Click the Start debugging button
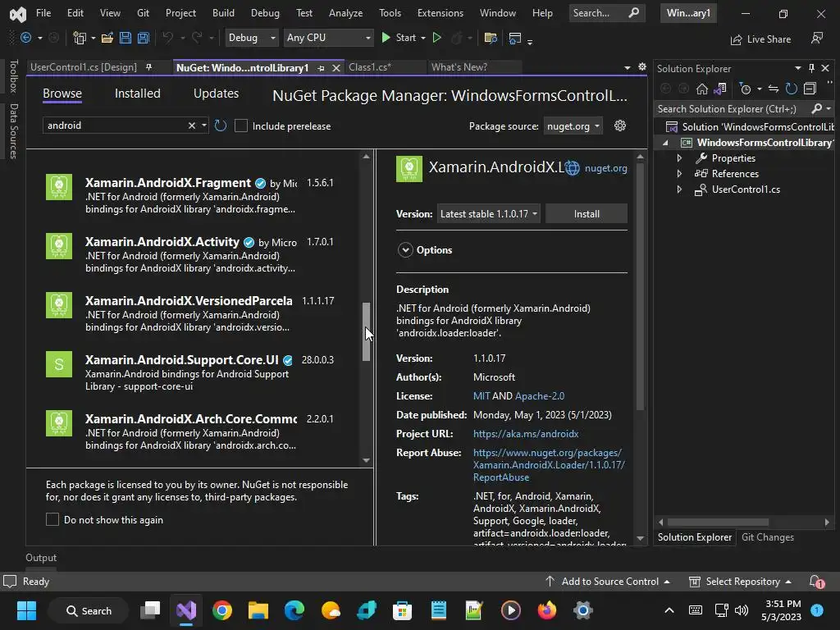This screenshot has height=630, width=840. (399, 38)
